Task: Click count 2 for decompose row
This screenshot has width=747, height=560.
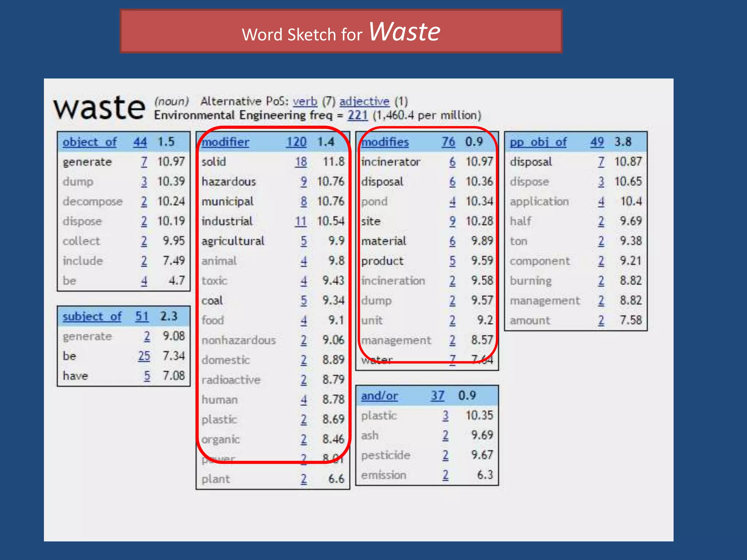Action: coord(144,201)
